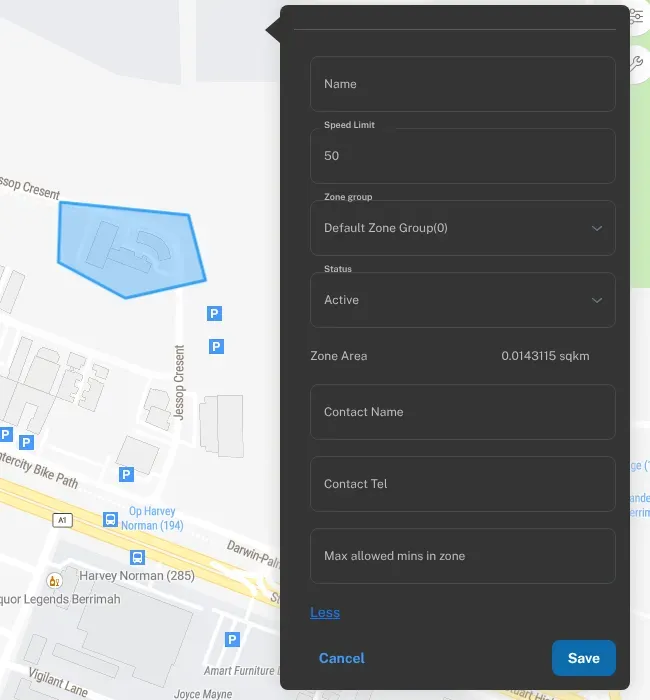650x700 pixels.
Task: Click the vertical Jessop Cresent street label
Action: (x=179, y=383)
